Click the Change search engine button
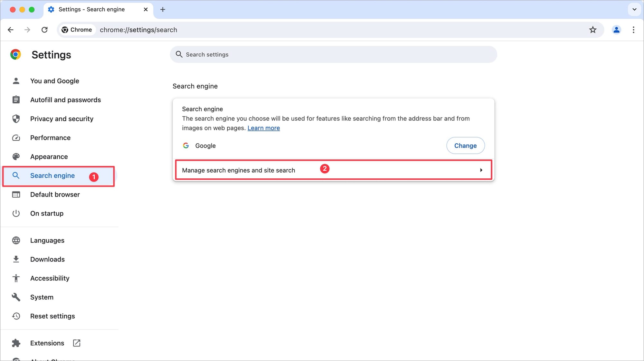Image resolution: width=644 pixels, height=361 pixels. tap(466, 146)
